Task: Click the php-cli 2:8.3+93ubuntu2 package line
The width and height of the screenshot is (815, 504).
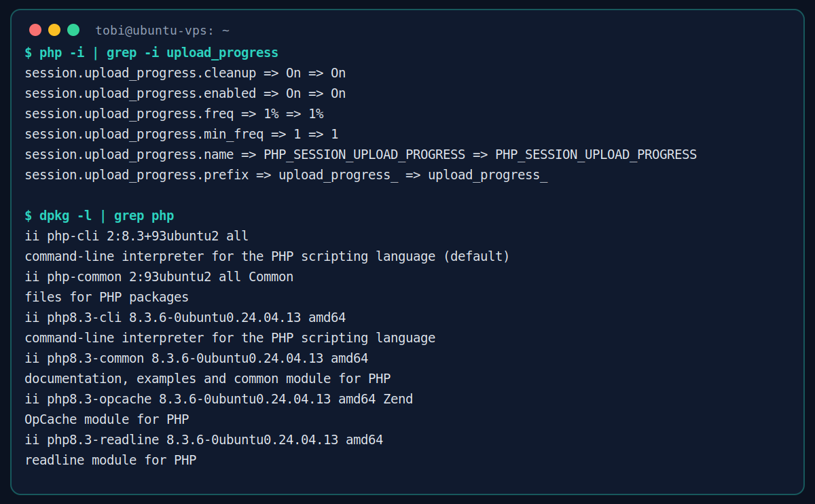Action: [x=137, y=236]
